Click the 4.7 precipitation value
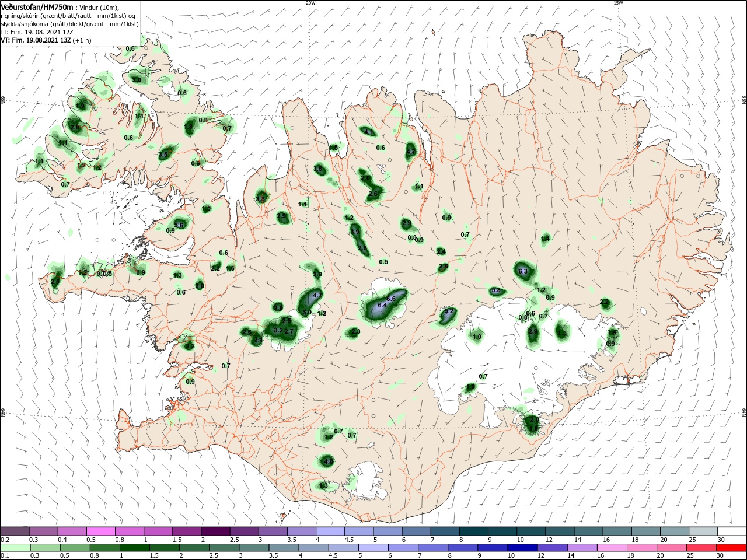Viewport: 747px width, 560px height. 317,296
